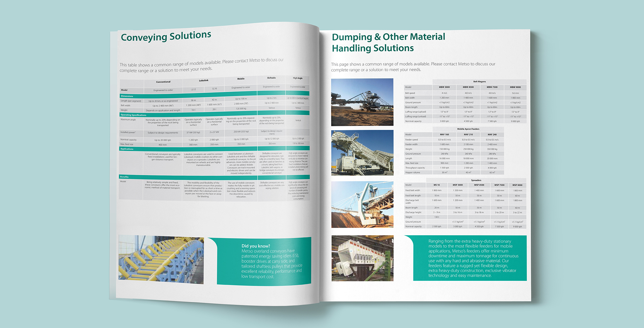
Task: Click the "Applications" section bar
Action: point(127,149)
